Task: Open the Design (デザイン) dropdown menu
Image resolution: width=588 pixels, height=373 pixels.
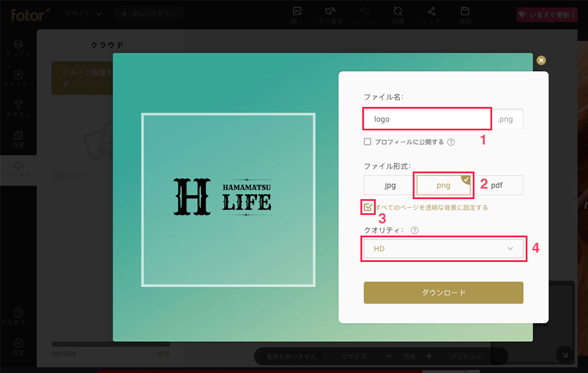Action: [x=83, y=14]
